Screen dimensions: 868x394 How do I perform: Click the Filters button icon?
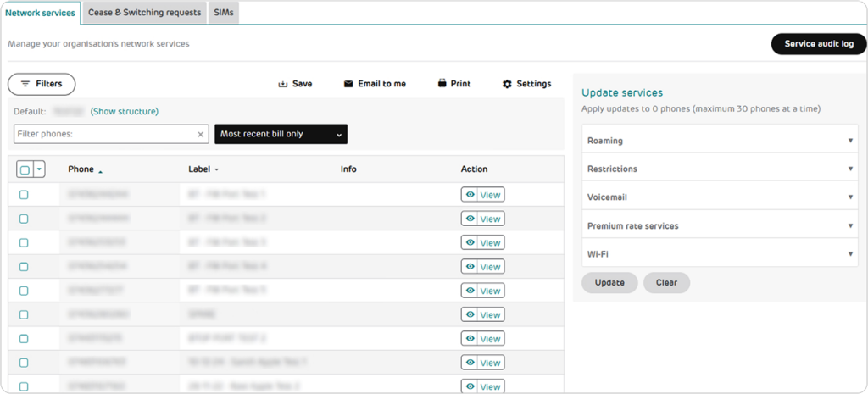(x=25, y=84)
